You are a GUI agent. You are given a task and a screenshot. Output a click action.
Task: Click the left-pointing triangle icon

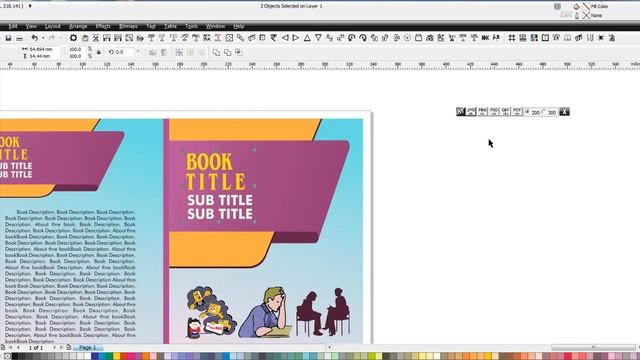pos(285,38)
